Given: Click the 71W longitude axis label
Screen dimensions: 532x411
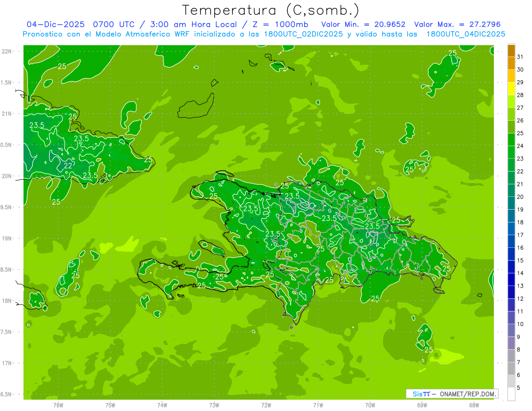Looking at the screenshot, I should coord(318,405).
